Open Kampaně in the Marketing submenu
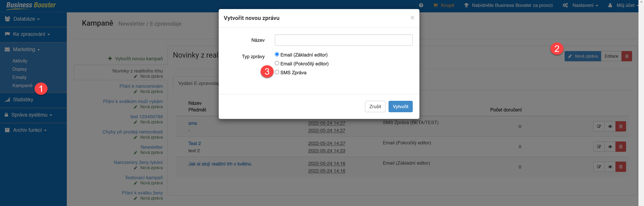The height and width of the screenshot is (206, 644). pos(22,86)
